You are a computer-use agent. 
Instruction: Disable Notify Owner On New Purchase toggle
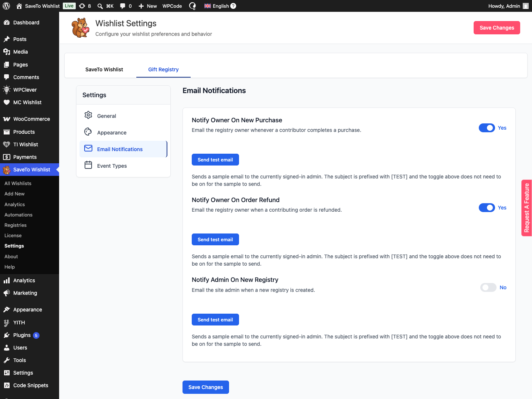pyautogui.click(x=487, y=128)
